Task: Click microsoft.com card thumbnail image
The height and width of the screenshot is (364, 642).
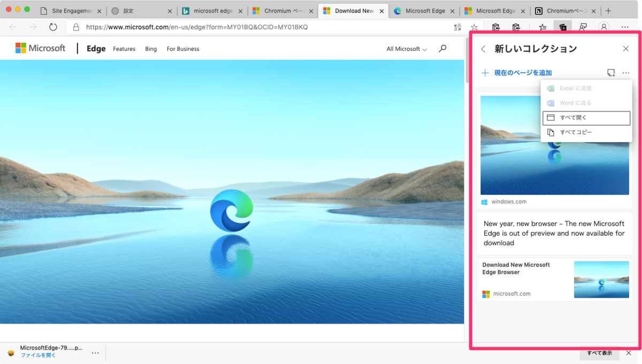Action: coord(601,280)
